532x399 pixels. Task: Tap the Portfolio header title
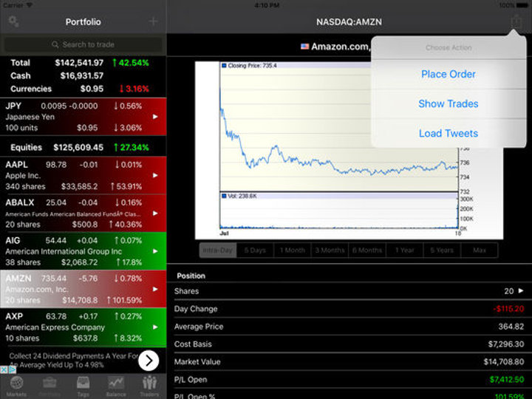click(x=83, y=21)
